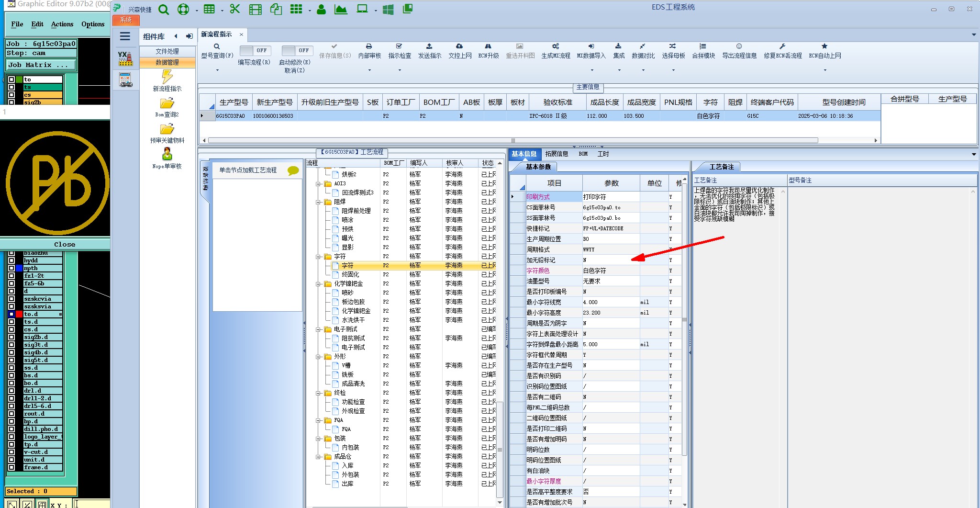
Task: Open the YX factory sidebar icon
Action: (125, 58)
